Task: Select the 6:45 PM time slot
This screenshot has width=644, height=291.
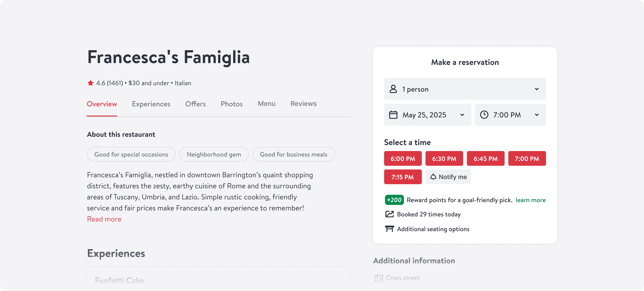Action: (485, 158)
